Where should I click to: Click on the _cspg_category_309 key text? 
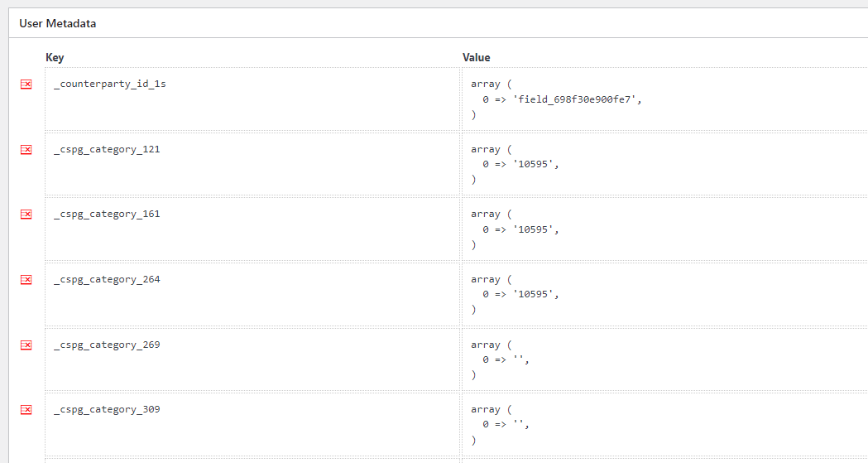(x=107, y=410)
